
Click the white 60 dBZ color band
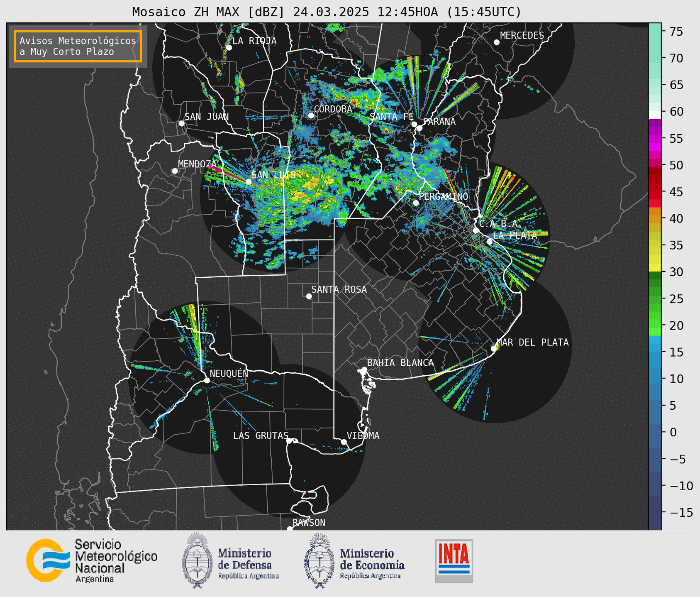pos(655,115)
